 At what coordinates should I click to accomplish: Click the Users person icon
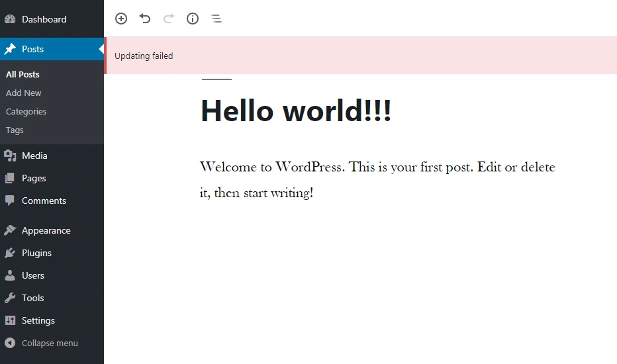point(10,275)
